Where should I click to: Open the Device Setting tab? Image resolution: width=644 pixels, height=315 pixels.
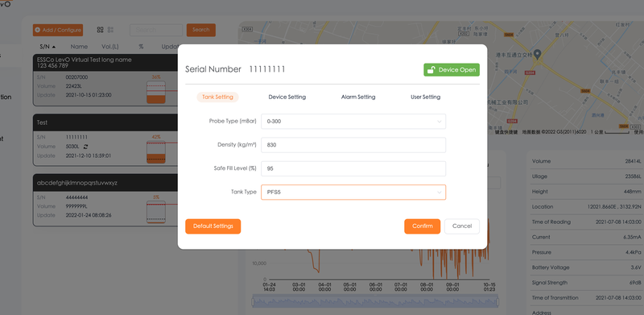[287, 97]
